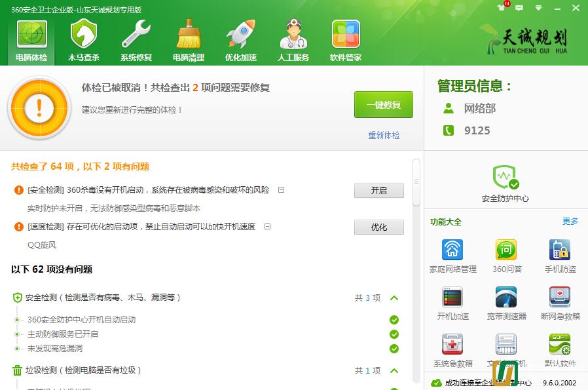Click the orange exclamation status circle
Image resolution: width=588 pixels, height=390 pixels.
(39, 108)
